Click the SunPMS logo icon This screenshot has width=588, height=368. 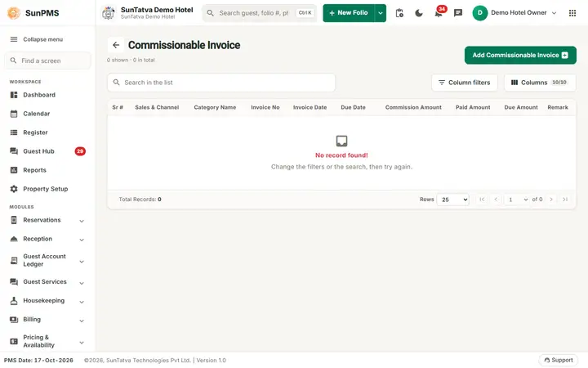coord(14,13)
